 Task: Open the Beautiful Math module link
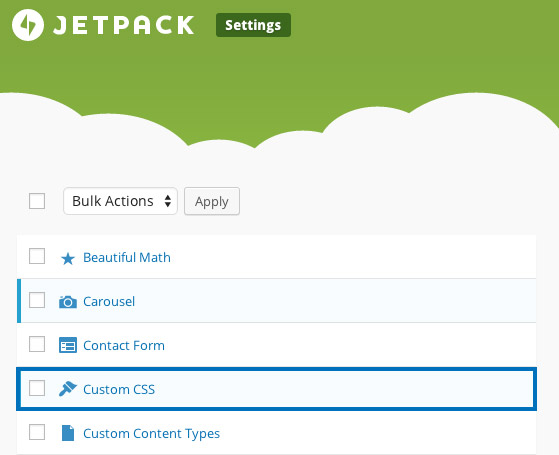(x=127, y=257)
